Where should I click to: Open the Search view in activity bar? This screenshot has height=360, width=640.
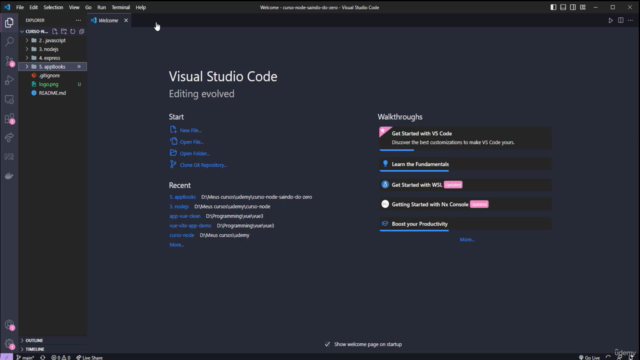[x=9, y=42]
